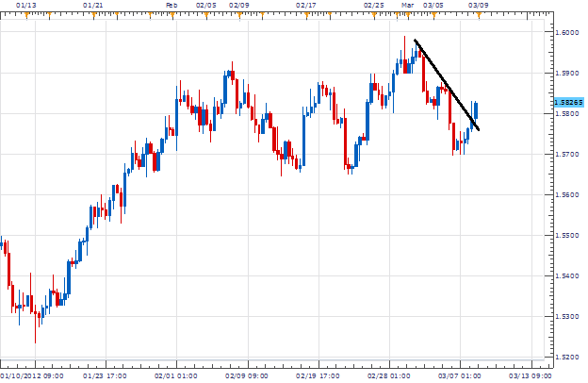Click the 02/09 09:00 time label

[x=247, y=375]
